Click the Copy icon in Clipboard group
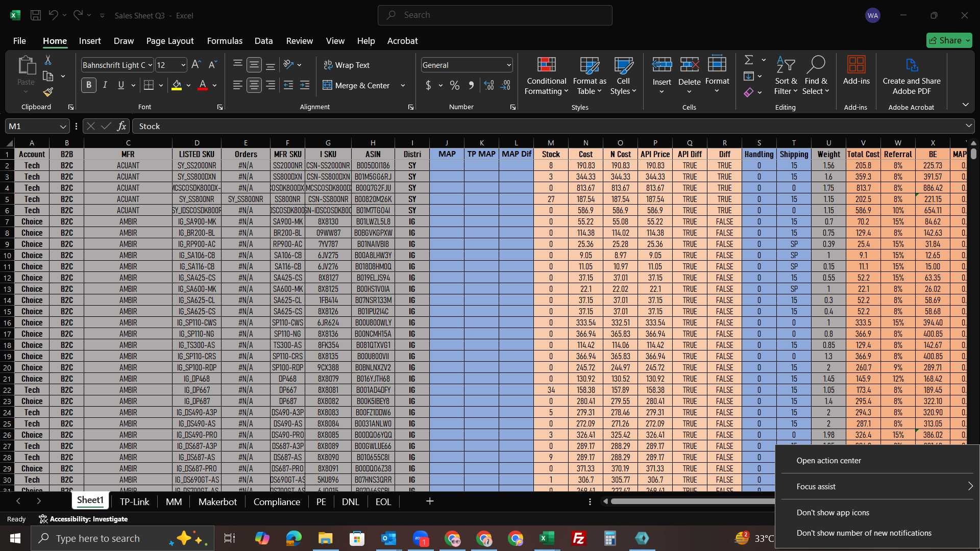980x551 pixels. coord(48,76)
